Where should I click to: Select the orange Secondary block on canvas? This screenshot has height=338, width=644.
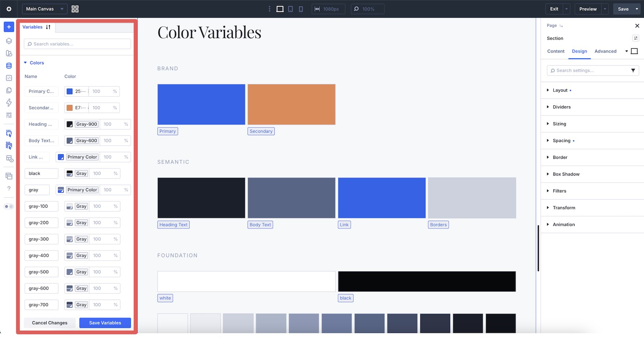point(292,104)
